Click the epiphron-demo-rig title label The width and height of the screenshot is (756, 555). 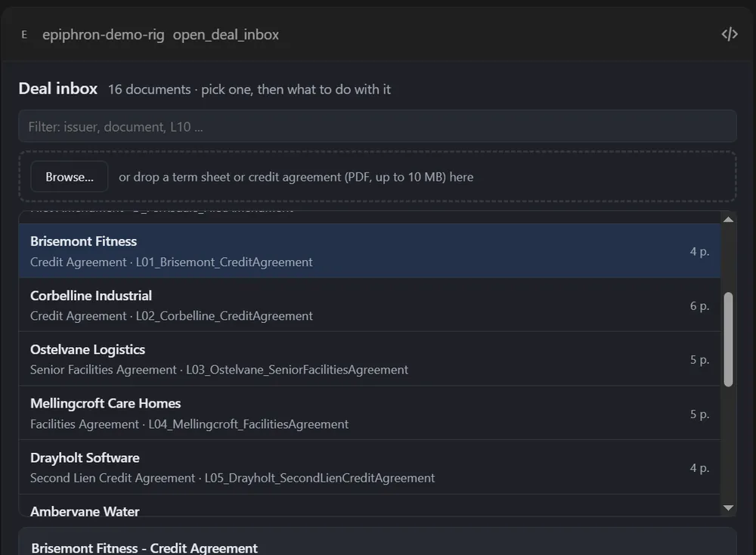103,35
